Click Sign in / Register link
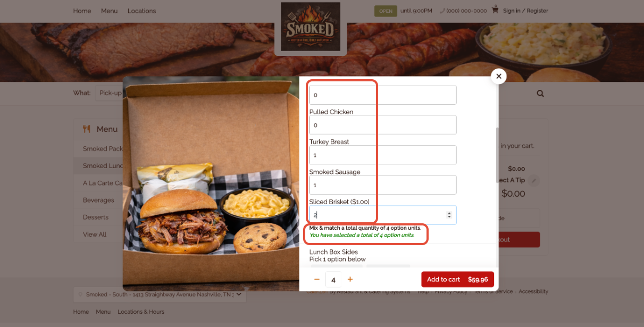Screen dimensions: 644x327 [x=525, y=11]
